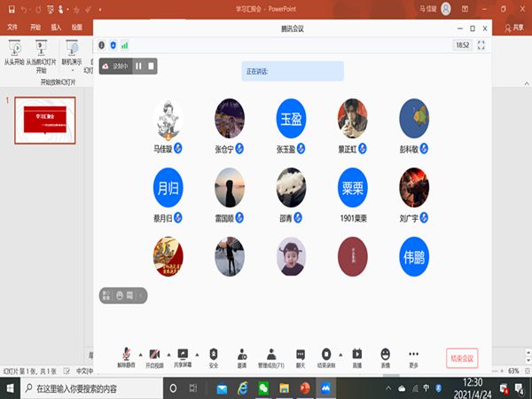Open the 更多 more options menu
The height and width of the screenshot is (399, 532).
[x=413, y=355]
